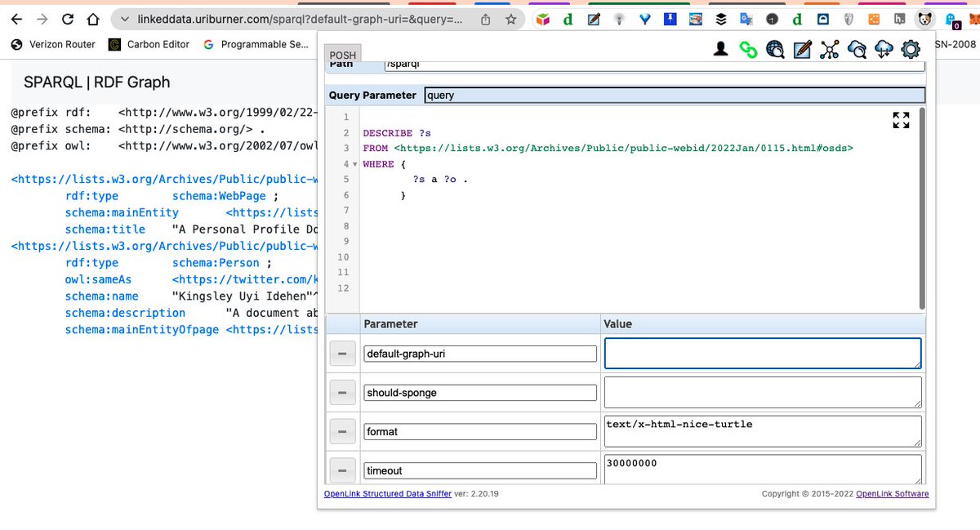Image resolution: width=980 pixels, height=530 pixels.
Task: Click the empty should-sponge value box
Action: tap(763, 393)
